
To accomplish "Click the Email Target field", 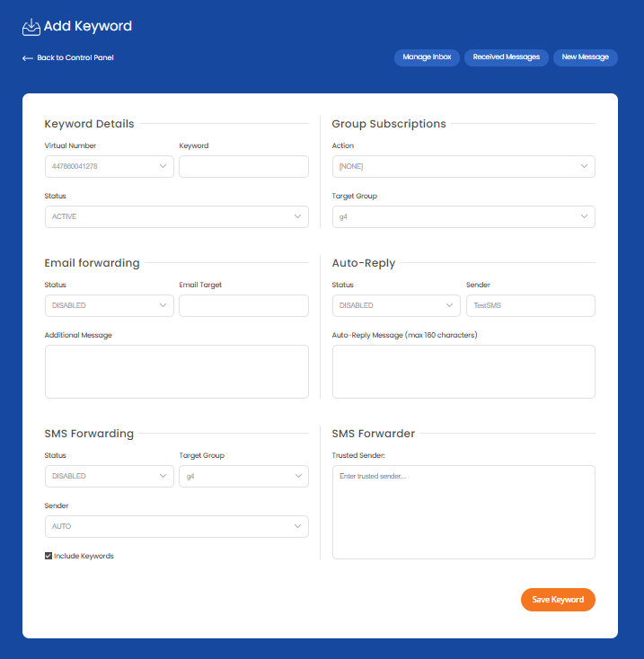I will tap(243, 305).
